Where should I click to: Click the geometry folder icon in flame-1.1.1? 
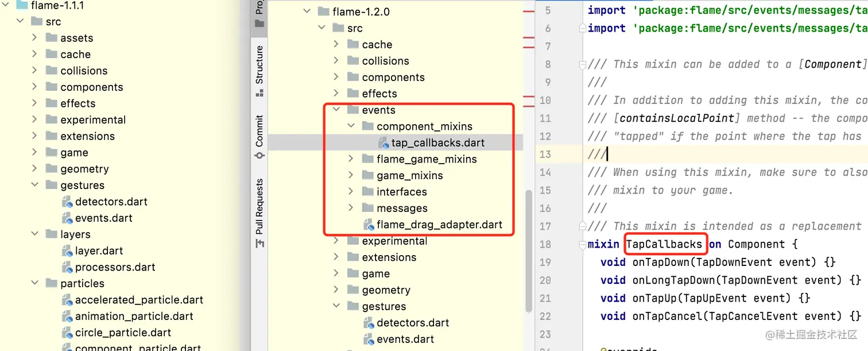[x=51, y=169]
